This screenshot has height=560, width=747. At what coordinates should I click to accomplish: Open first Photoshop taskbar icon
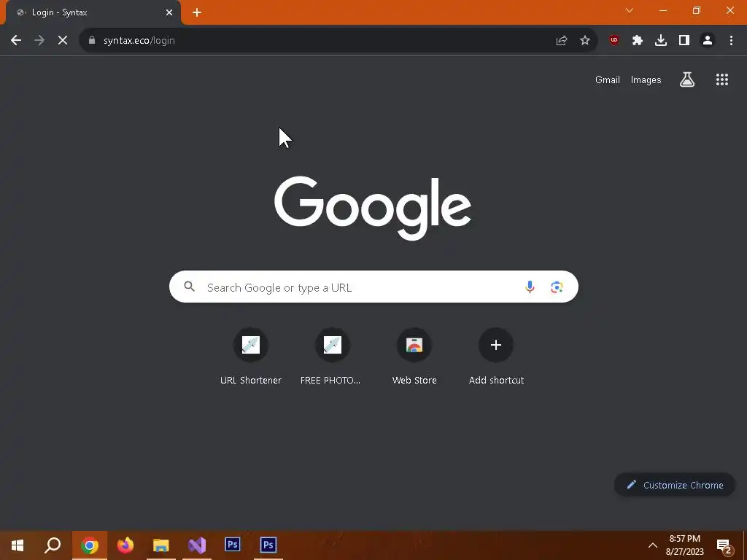point(233,545)
